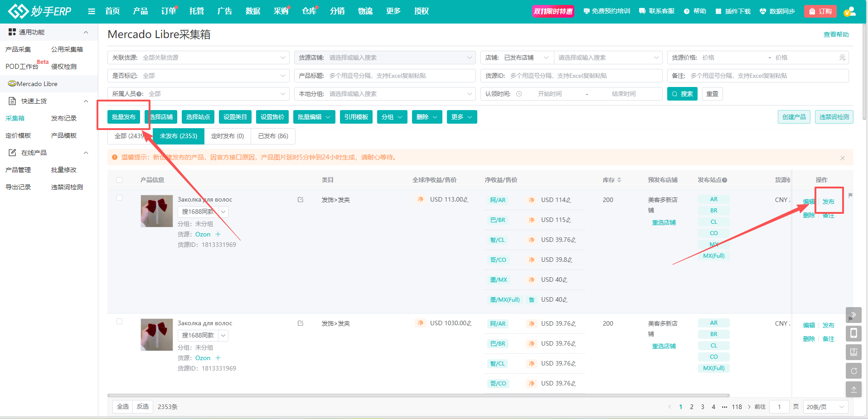Screen dimensions: 868x419
Task: Click the floating refresh icon
Action: pyautogui.click(x=853, y=371)
